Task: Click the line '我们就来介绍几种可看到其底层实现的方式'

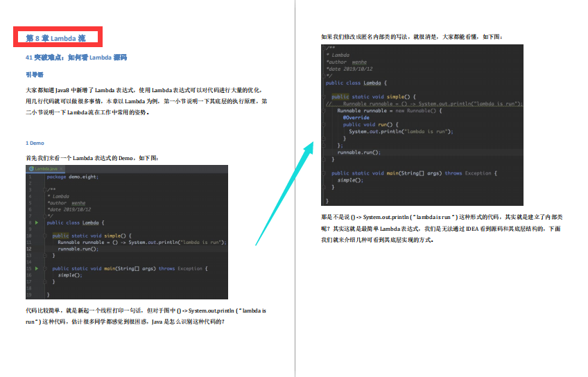Action: (377, 240)
